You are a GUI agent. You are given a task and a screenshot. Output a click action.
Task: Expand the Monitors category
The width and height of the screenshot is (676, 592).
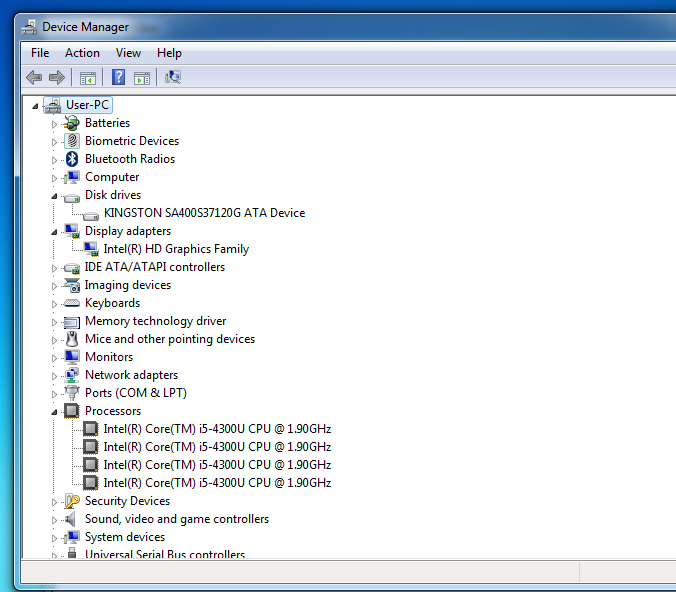point(54,358)
